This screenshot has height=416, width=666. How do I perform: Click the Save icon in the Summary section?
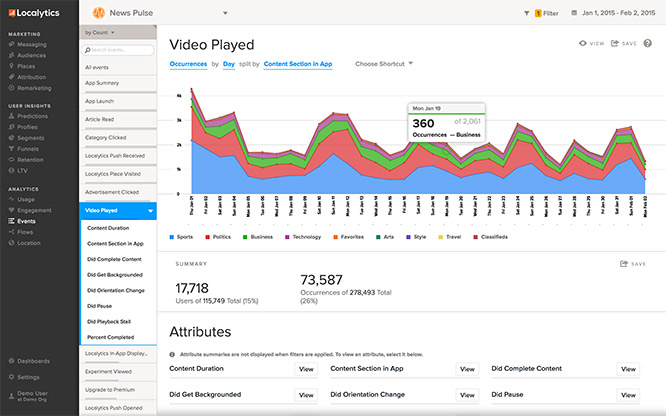tap(624, 264)
